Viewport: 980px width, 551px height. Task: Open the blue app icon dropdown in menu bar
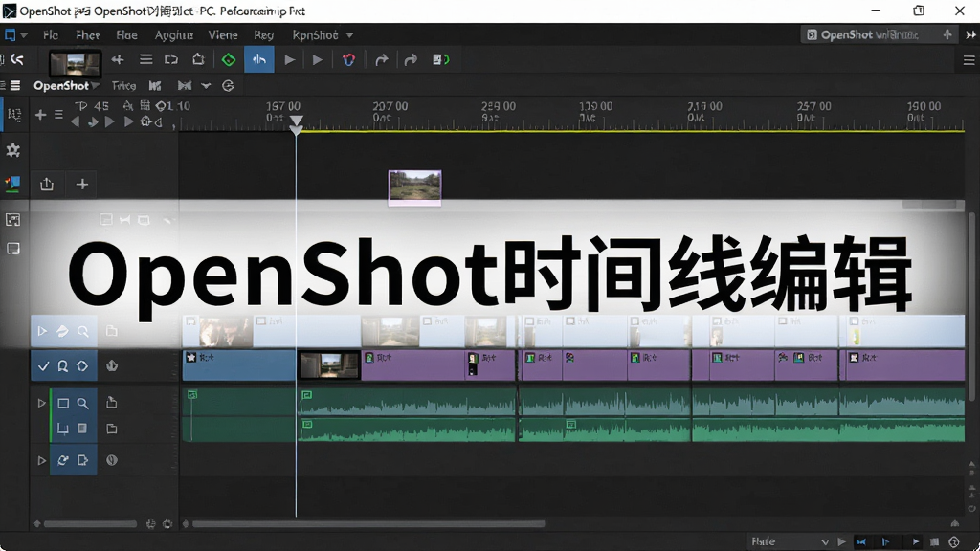15,35
